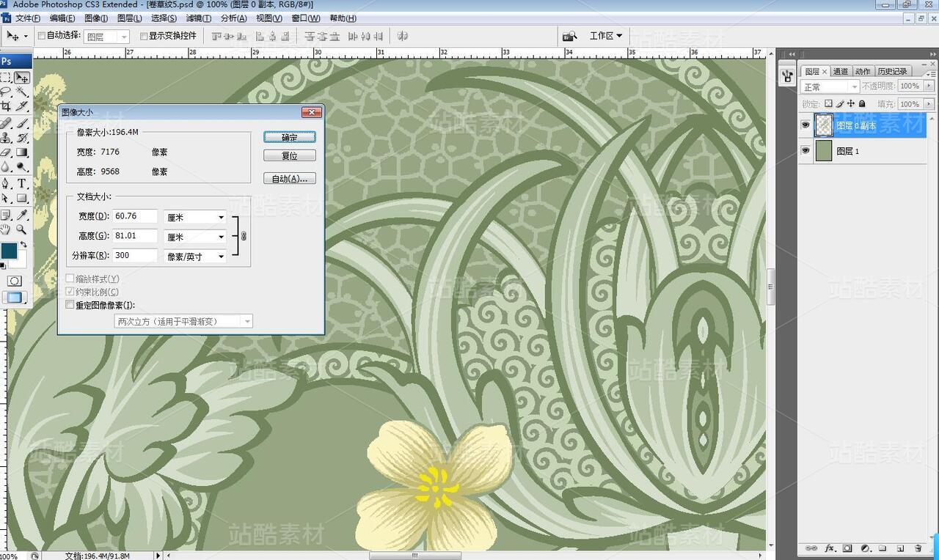Select the Brush tool
Viewport: 939px width, 560px height.
pyautogui.click(x=22, y=122)
